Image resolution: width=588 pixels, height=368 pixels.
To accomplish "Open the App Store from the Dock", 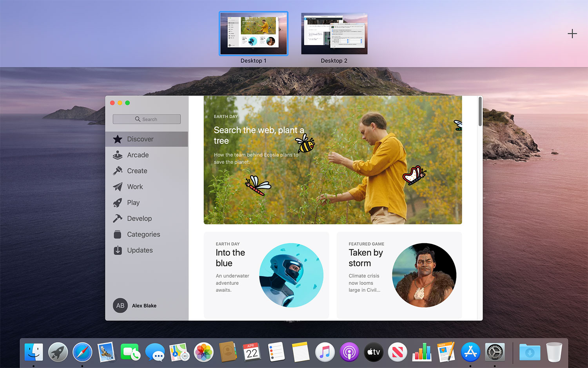I will tap(470, 352).
